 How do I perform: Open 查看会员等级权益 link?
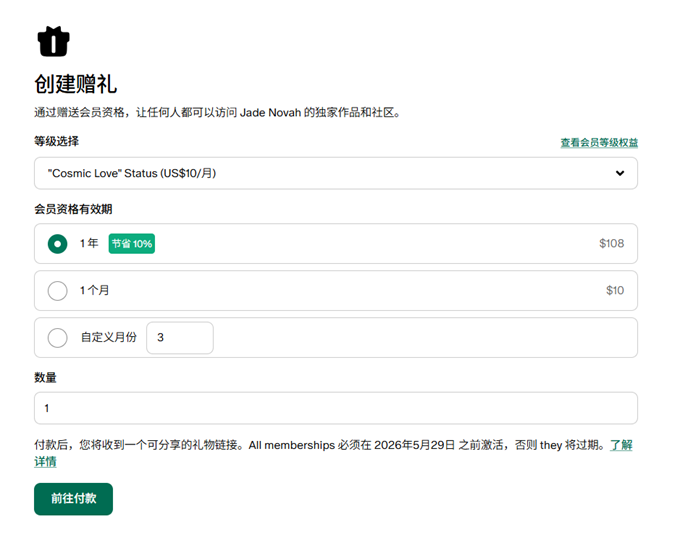point(598,143)
